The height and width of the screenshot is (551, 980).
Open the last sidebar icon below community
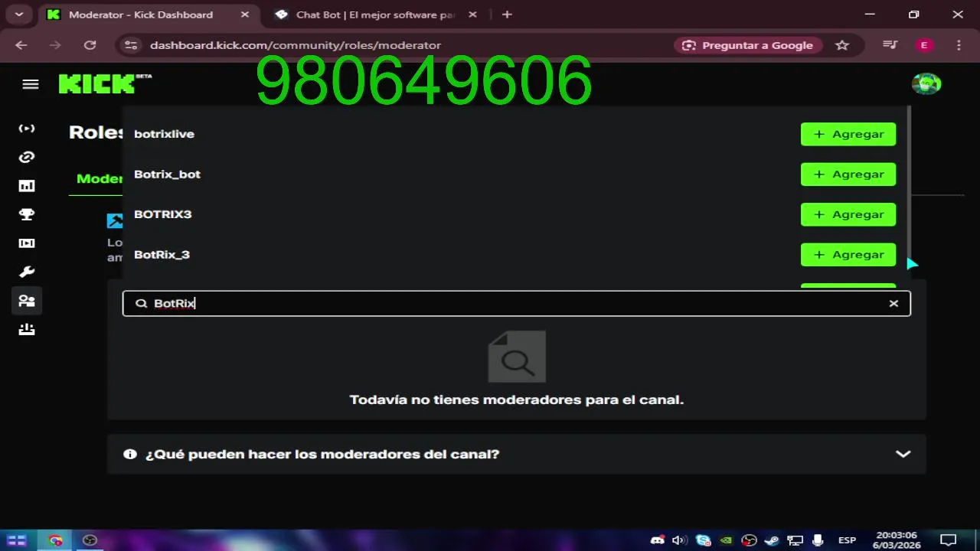pos(27,330)
